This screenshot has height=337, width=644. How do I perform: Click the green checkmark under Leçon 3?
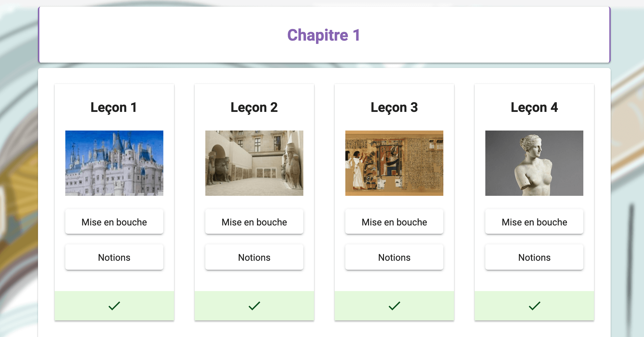[x=394, y=306]
